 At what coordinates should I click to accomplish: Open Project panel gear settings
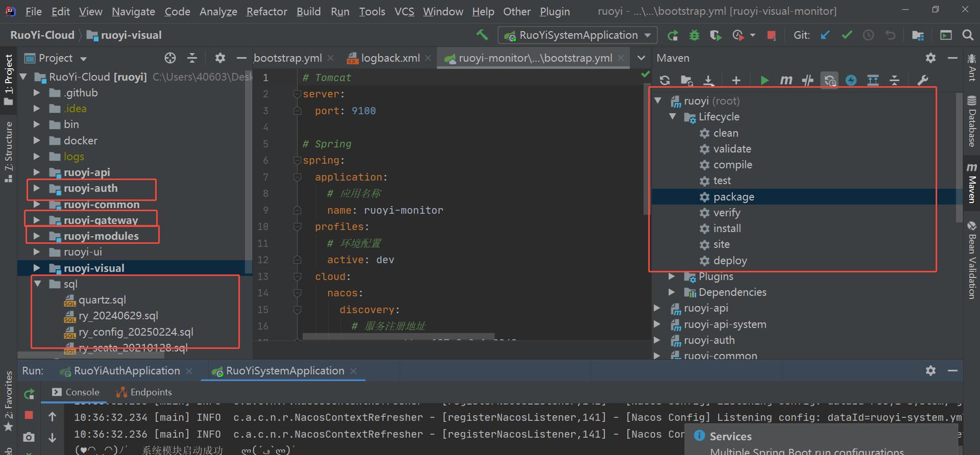click(x=220, y=58)
